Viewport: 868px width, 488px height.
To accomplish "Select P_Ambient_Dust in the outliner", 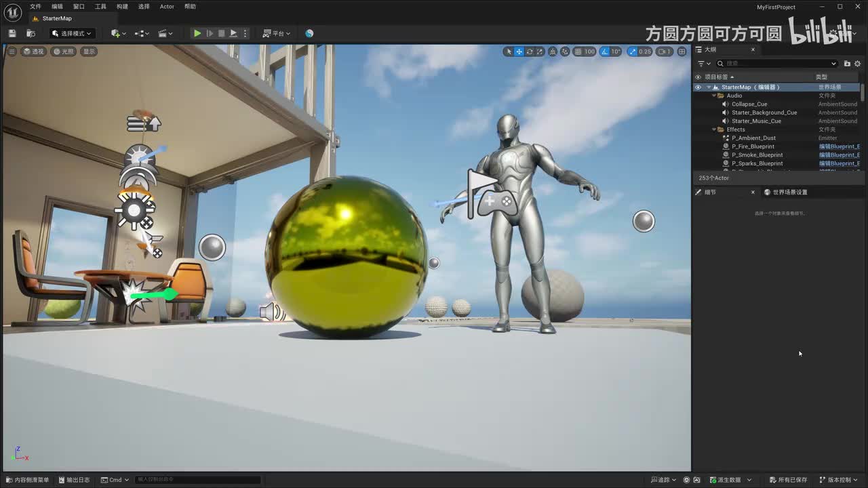I will (x=753, y=138).
